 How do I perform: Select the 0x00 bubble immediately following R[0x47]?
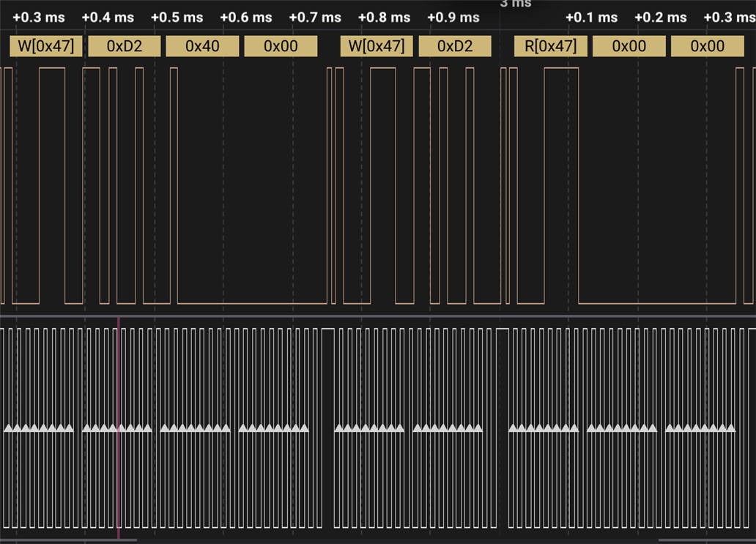coord(629,46)
